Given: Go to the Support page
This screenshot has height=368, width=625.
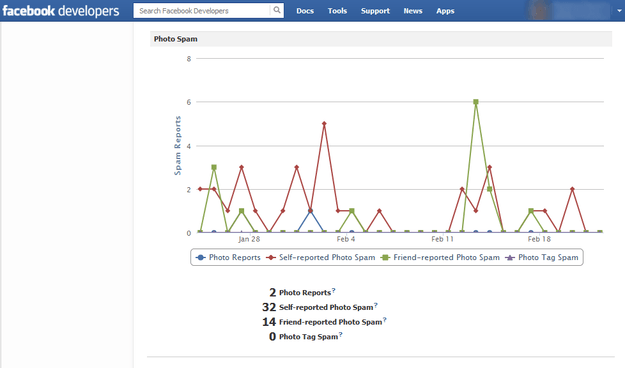Looking at the screenshot, I should (375, 11).
